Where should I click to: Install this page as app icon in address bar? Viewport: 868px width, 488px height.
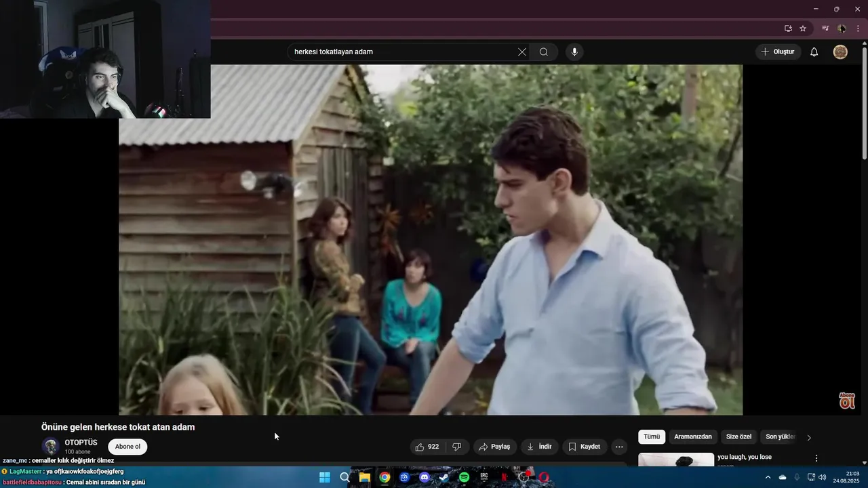pyautogui.click(x=788, y=28)
